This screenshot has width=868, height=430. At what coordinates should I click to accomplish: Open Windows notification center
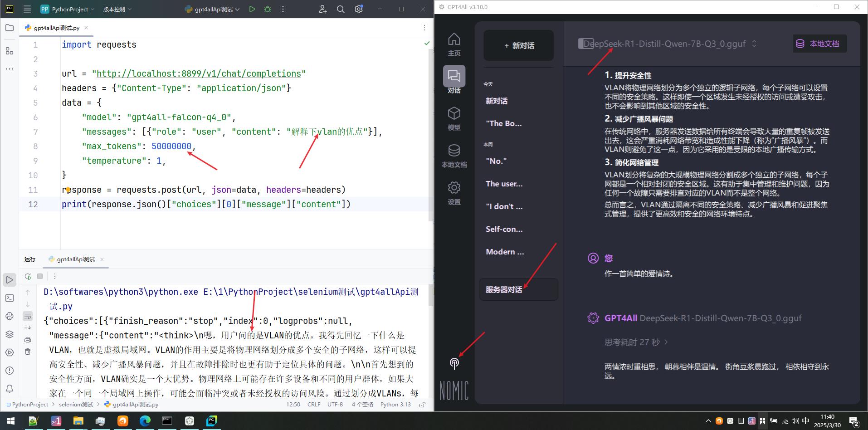point(854,421)
